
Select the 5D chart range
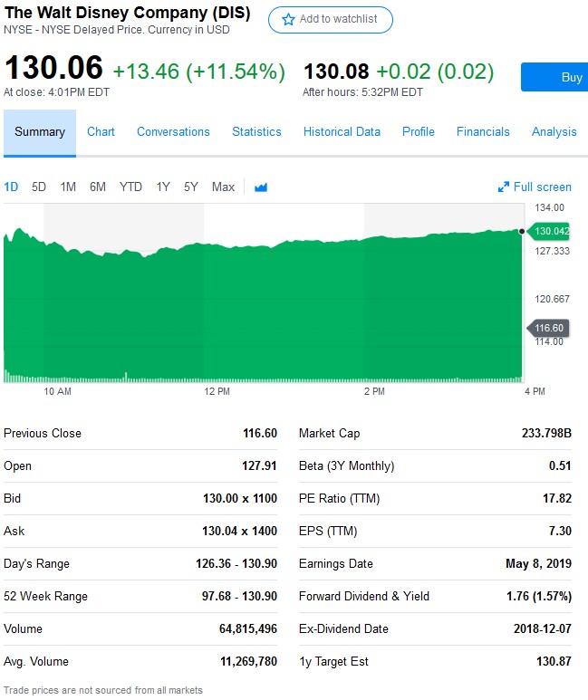click(x=39, y=187)
